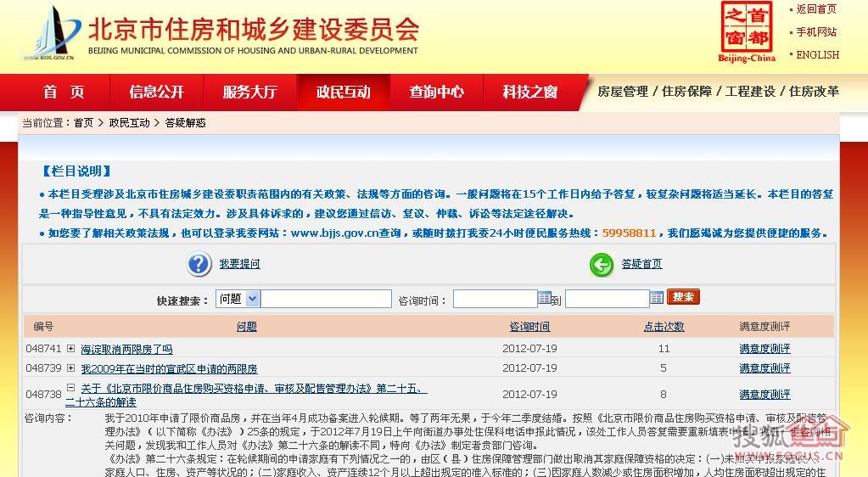Open the 信息公开 navigation tab
The height and width of the screenshot is (477, 868).
pyautogui.click(x=157, y=92)
